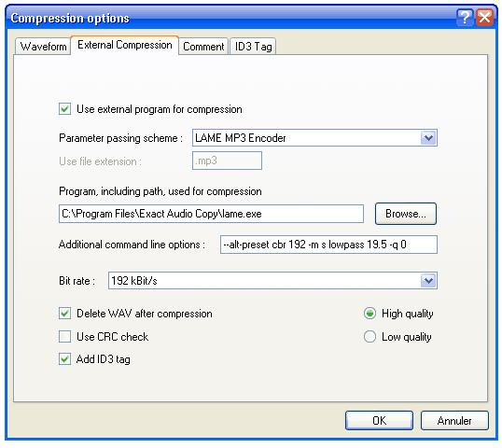The height and width of the screenshot is (448, 502).
Task: Click Annuler to cancel
Action: click(x=454, y=420)
